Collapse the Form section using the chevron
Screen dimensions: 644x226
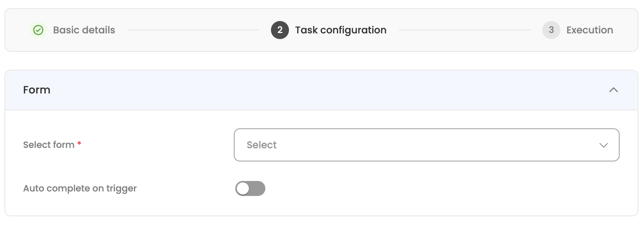613,90
